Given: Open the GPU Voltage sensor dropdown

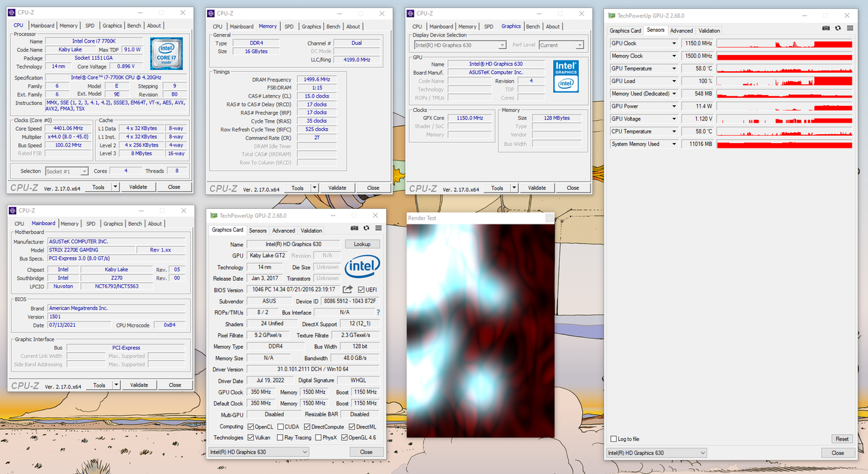Looking at the screenshot, I should 674,119.
